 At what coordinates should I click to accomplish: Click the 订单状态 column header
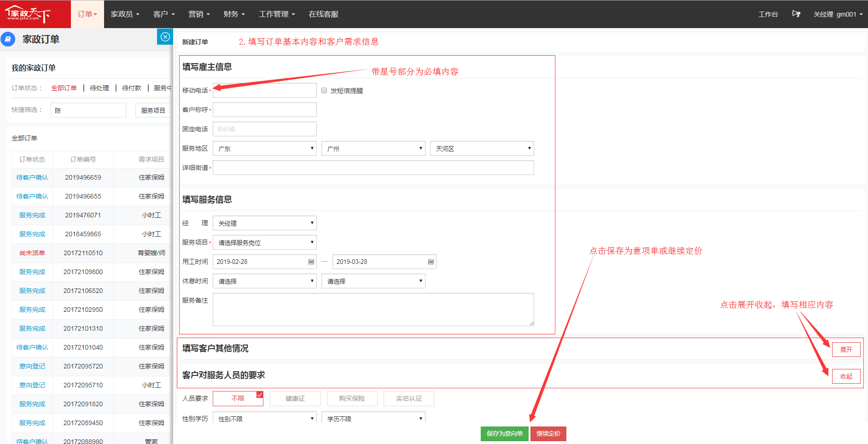point(32,159)
